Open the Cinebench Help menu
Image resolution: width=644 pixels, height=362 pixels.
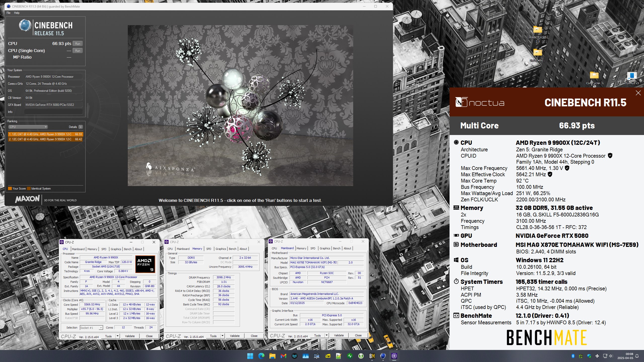17,13
